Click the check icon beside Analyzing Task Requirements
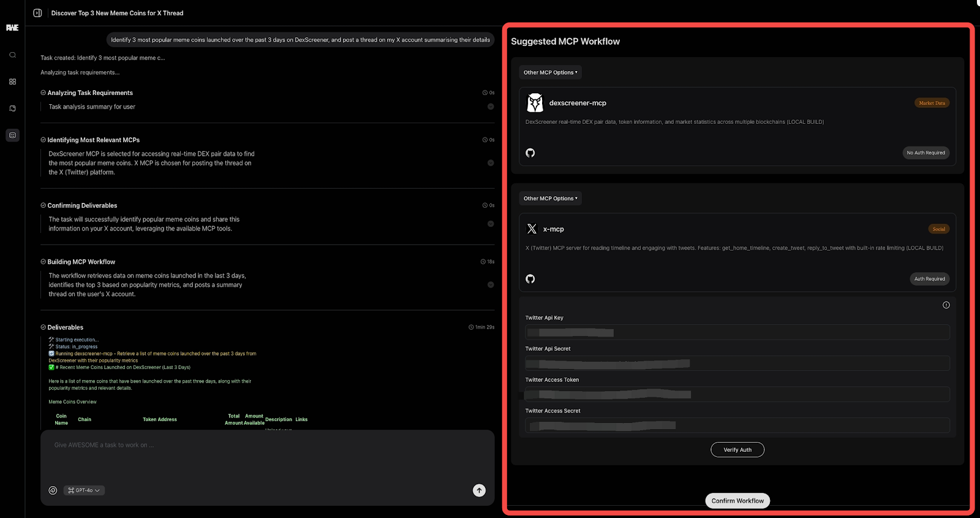Screen dimensions: 980x518 tap(43, 93)
